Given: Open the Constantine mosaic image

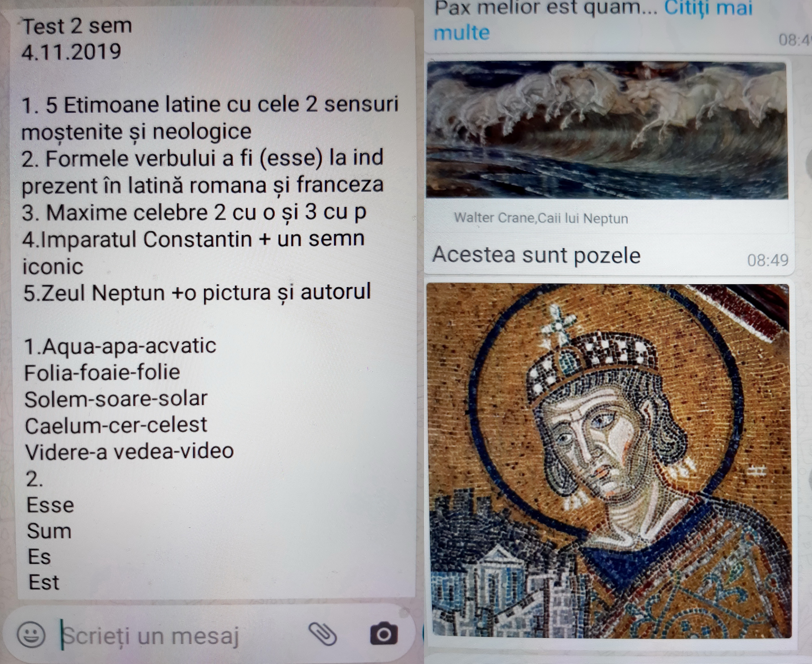Looking at the screenshot, I should pos(609,461).
